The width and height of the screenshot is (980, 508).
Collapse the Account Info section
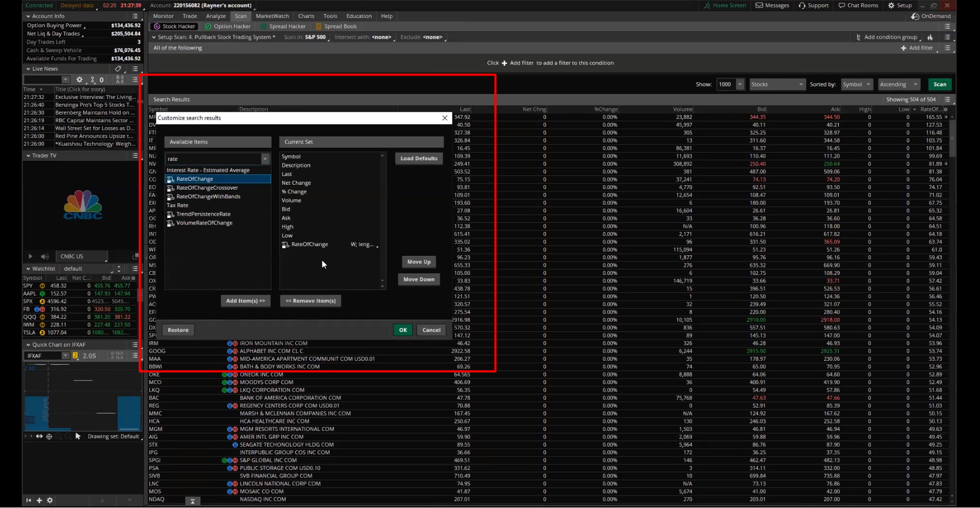pos(28,16)
